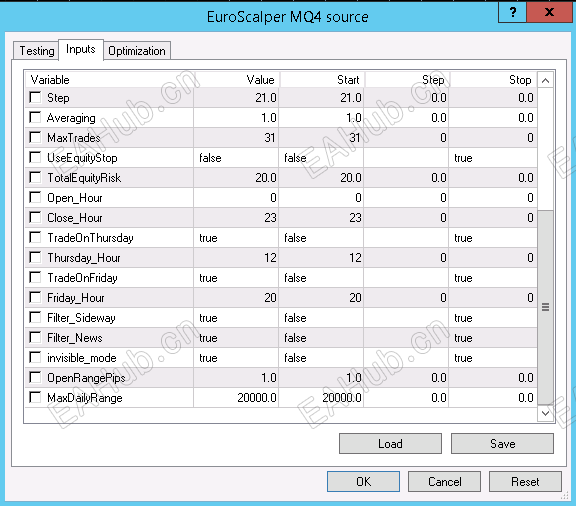Reset the inputs with the Reset button

(x=525, y=481)
